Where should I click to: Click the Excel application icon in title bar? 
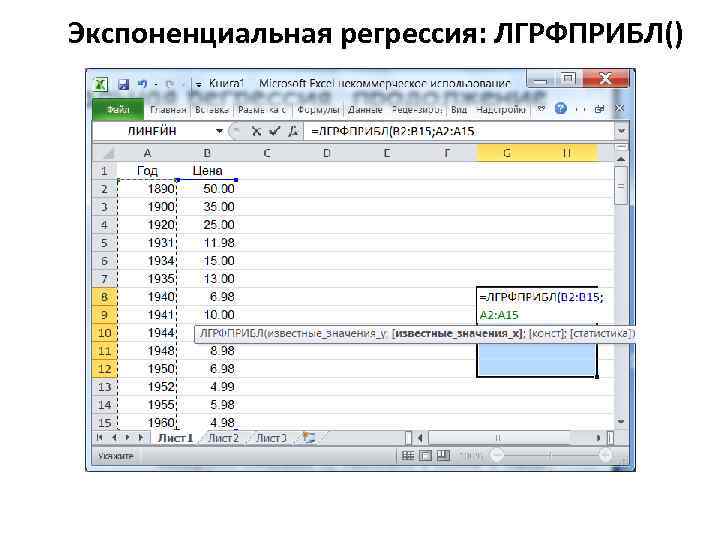tap(101, 84)
